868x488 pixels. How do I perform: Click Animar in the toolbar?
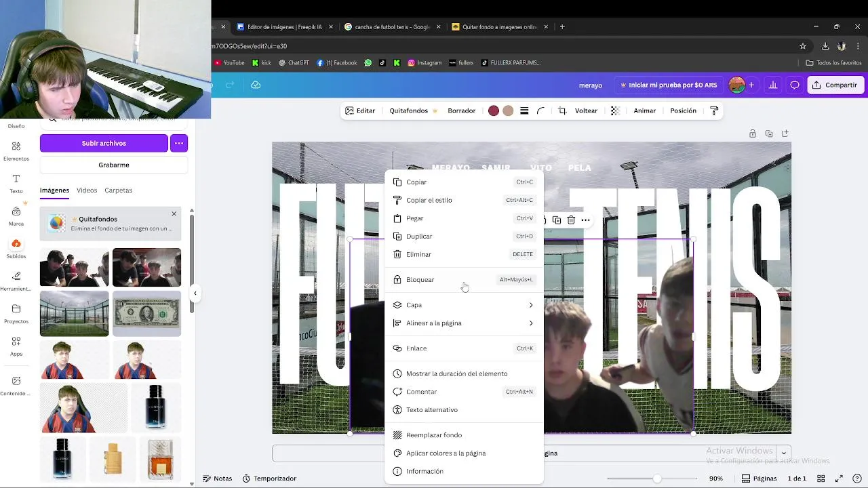click(x=645, y=110)
